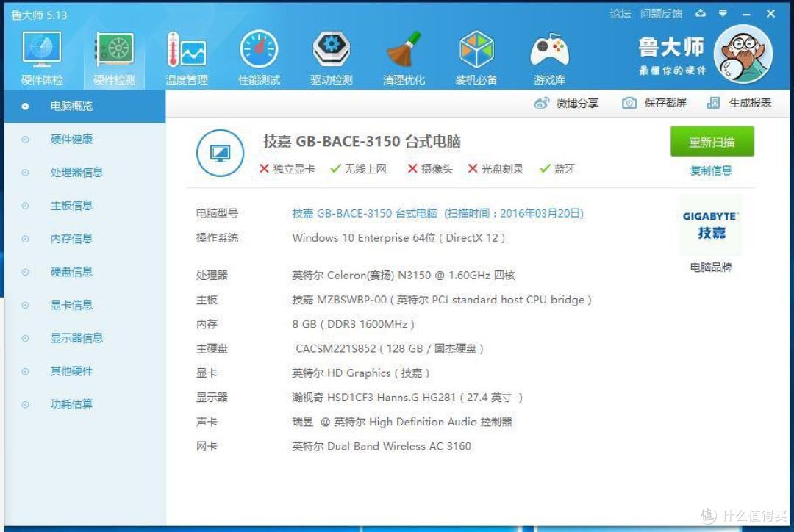Image resolution: width=794 pixels, height=532 pixels.
Task: Minimize the 鲁大师 window
Action: [746, 14]
